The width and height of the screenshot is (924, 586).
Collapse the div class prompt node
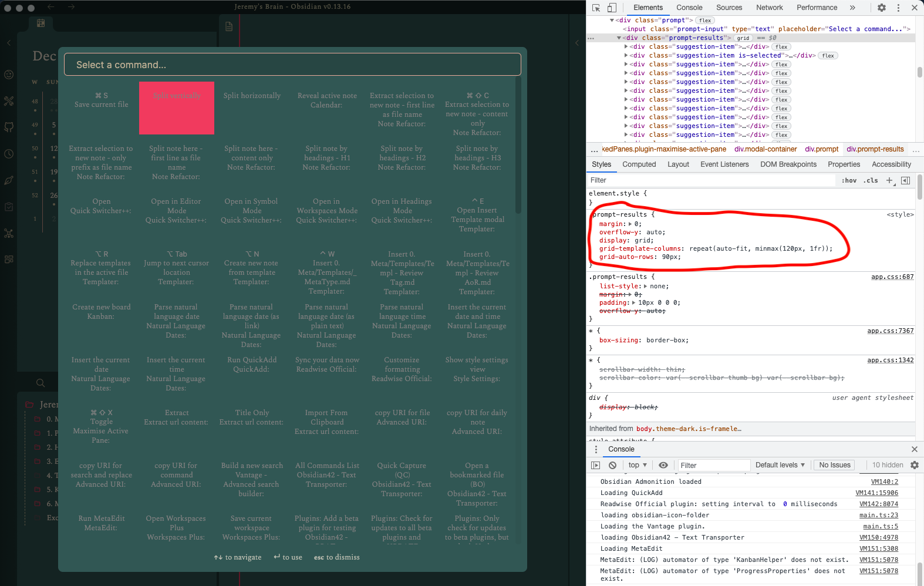click(x=612, y=20)
